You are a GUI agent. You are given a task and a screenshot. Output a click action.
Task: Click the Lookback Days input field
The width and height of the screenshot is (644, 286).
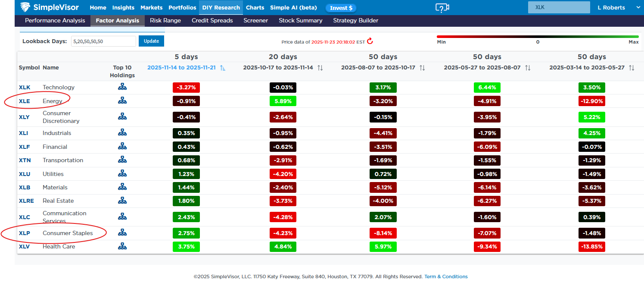click(103, 41)
